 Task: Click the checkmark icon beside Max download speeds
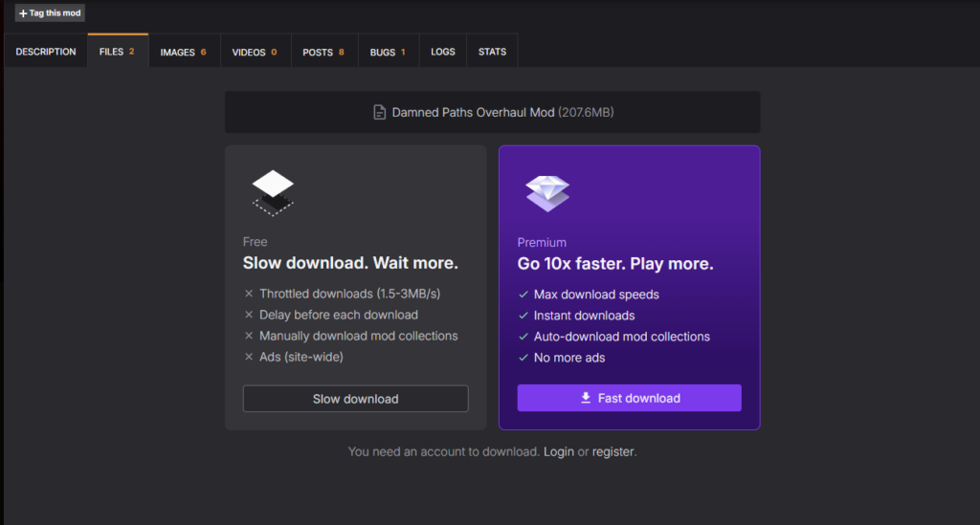coord(523,295)
